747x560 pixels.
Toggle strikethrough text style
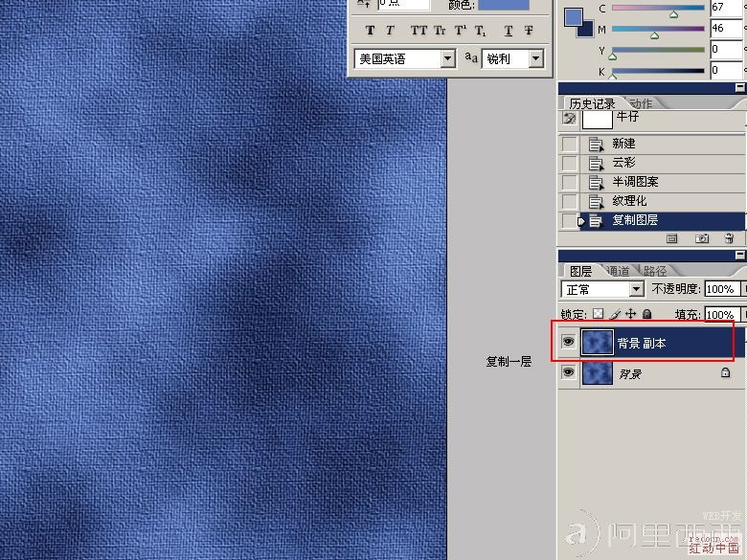point(529,31)
